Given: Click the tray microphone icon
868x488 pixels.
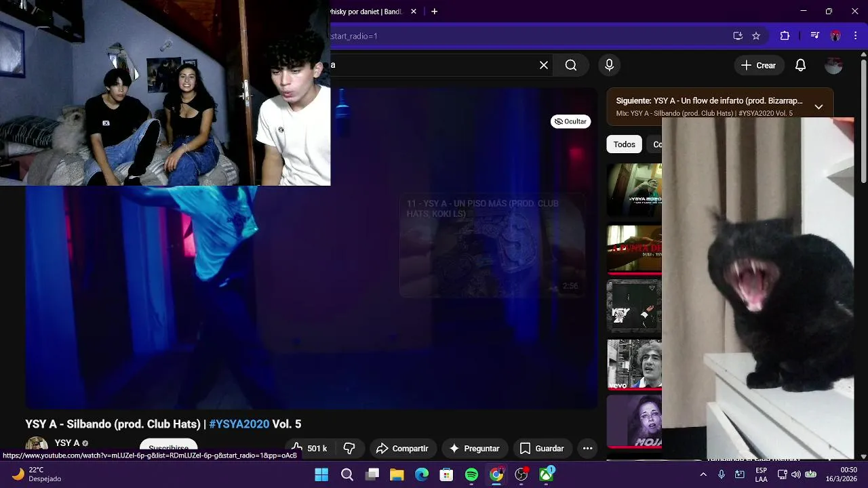Looking at the screenshot, I should 722,474.
